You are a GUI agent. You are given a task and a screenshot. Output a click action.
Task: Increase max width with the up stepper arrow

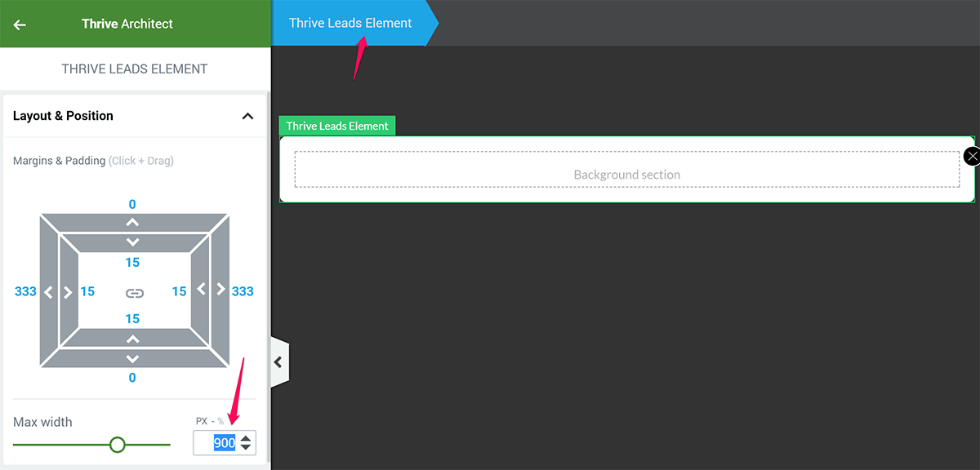click(x=246, y=437)
